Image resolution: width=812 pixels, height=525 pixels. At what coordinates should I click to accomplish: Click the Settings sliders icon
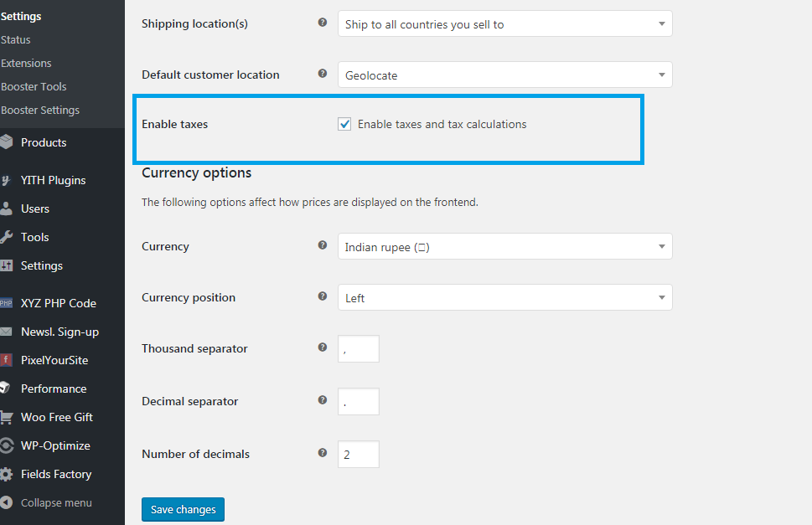(x=6, y=265)
